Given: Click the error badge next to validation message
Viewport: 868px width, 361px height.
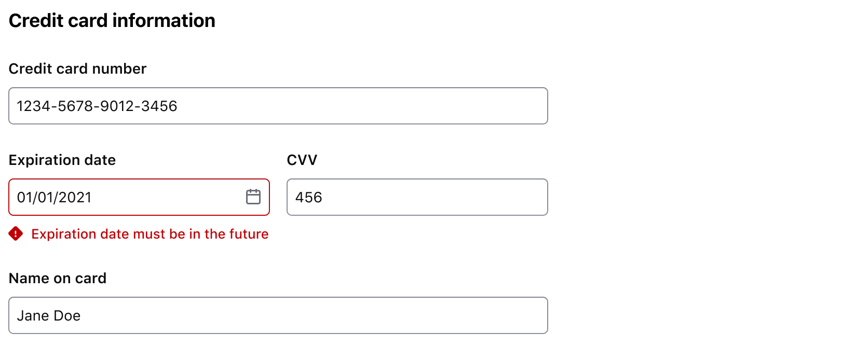Looking at the screenshot, I should point(15,234).
